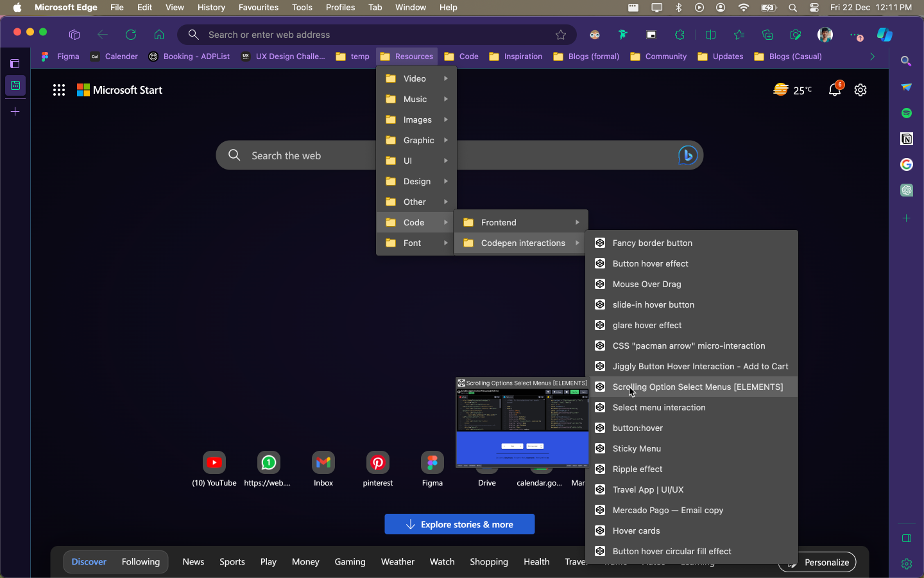Image resolution: width=924 pixels, height=578 pixels.
Task: Click the browser refresh icon
Action: 131,35
